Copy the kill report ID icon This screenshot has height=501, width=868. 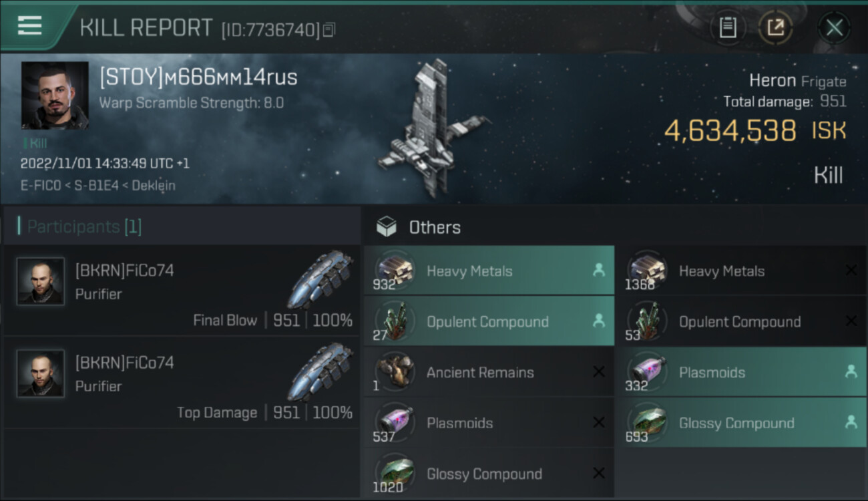click(329, 30)
